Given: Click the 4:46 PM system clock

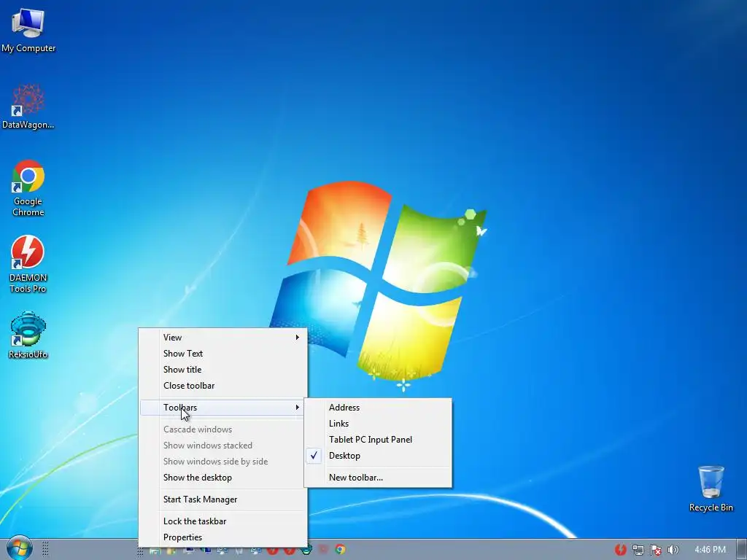Looking at the screenshot, I should tap(710, 550).
